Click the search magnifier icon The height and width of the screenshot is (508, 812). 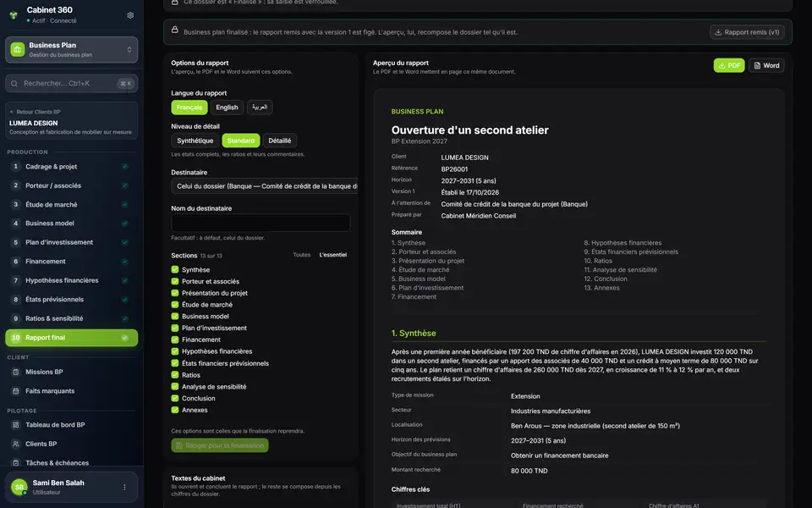14,84
